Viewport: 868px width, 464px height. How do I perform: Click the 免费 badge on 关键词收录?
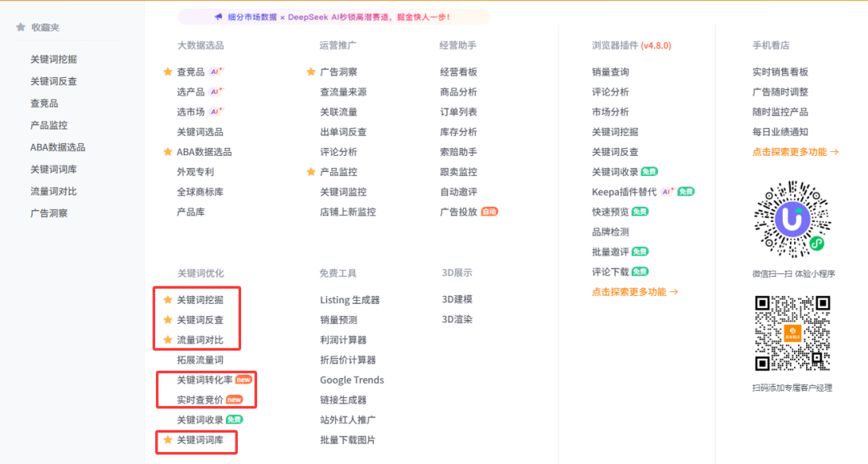(x=235, y=419)
